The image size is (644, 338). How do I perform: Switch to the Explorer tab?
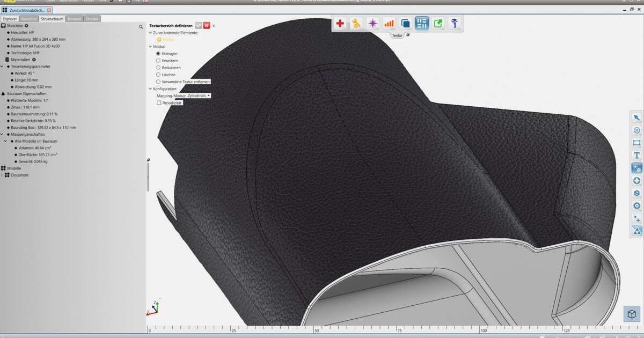[10, 19]
